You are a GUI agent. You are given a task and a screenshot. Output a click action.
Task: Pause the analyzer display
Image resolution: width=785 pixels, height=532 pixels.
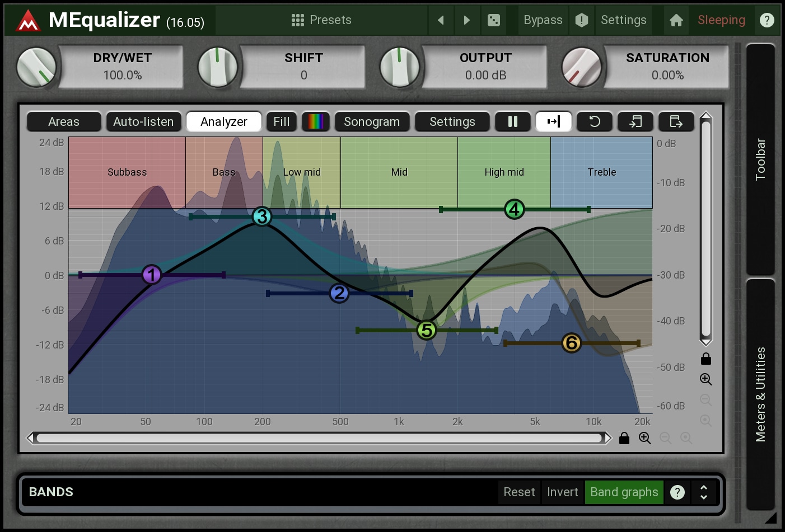click(513, 121)
